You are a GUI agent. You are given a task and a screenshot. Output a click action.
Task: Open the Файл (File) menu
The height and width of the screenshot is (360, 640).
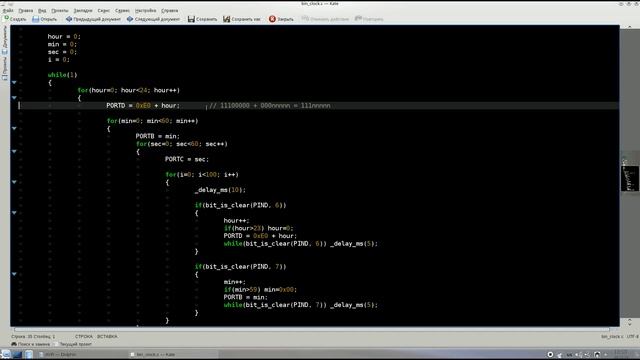(x=8, y=10)
